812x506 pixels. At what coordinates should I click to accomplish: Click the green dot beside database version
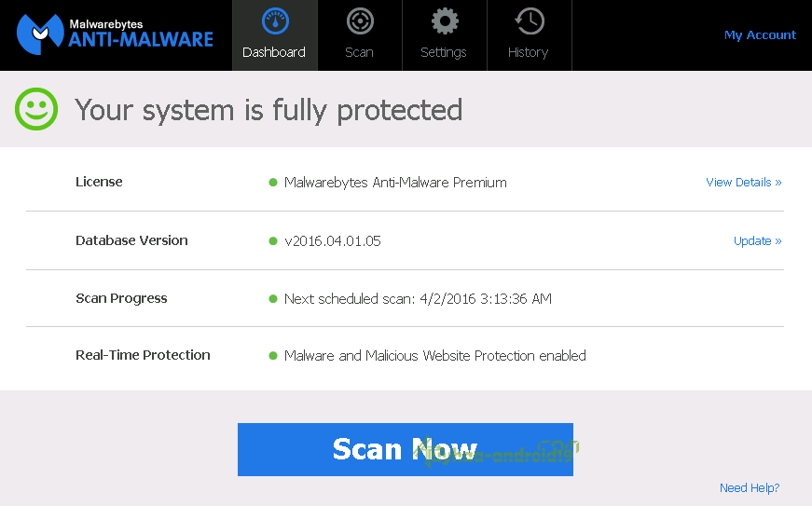[273, 240]
